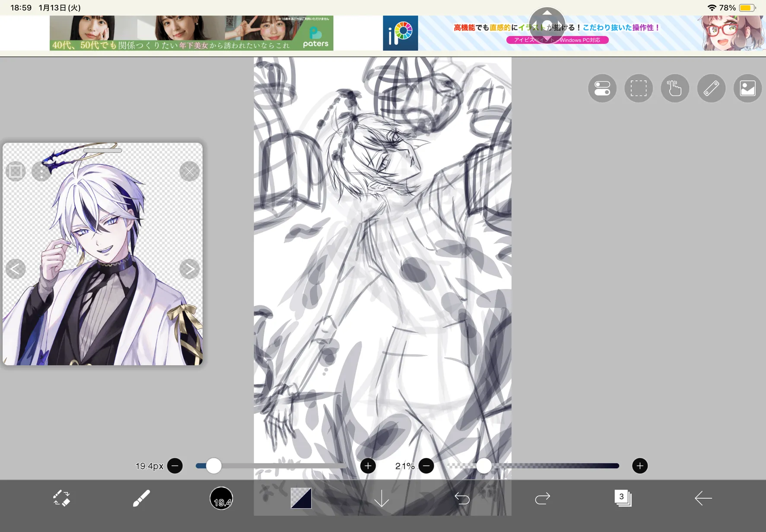Open brush settings showing 19.4 size

point(221,498)
